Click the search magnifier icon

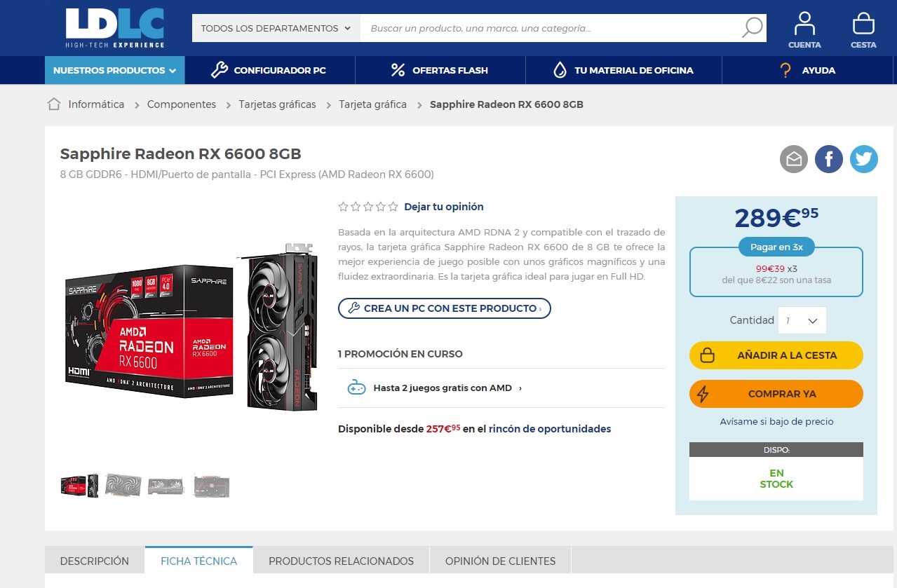tap(752, 28)
